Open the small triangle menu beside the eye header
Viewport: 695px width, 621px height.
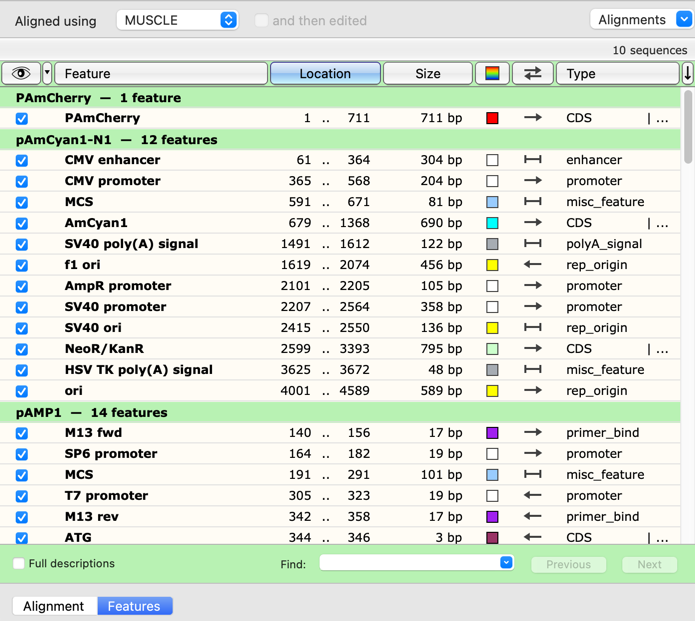[x=47, y=73]
